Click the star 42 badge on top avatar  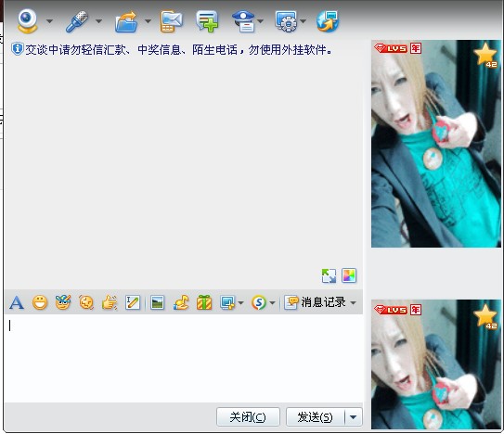pyautogui.click(x=485, y=55)
